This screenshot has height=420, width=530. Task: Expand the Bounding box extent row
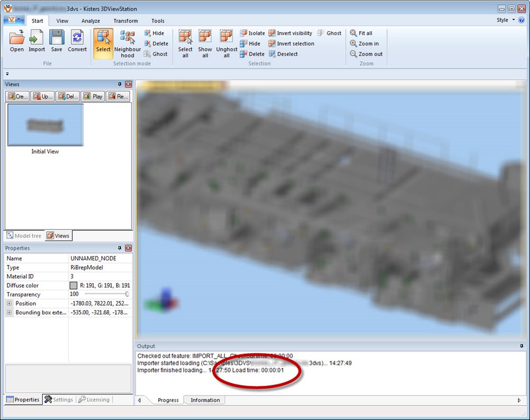tap(9, 313)
